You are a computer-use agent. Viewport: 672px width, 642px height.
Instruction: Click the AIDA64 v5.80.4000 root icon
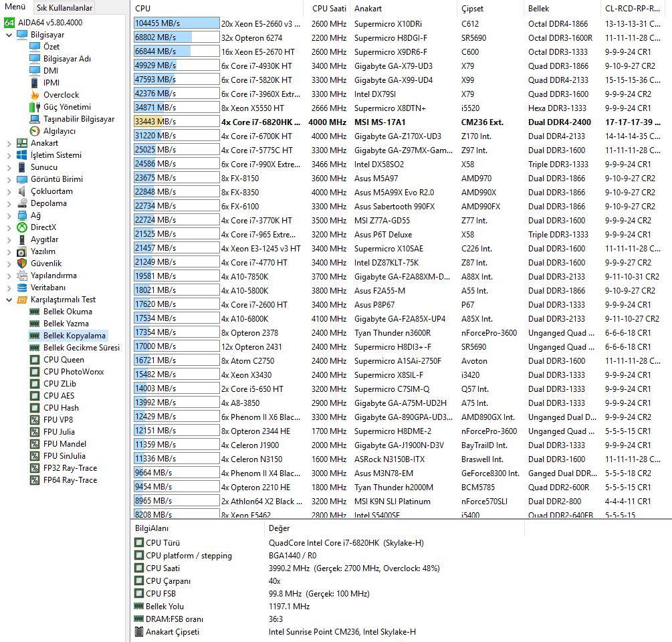(x=9, y=23)
